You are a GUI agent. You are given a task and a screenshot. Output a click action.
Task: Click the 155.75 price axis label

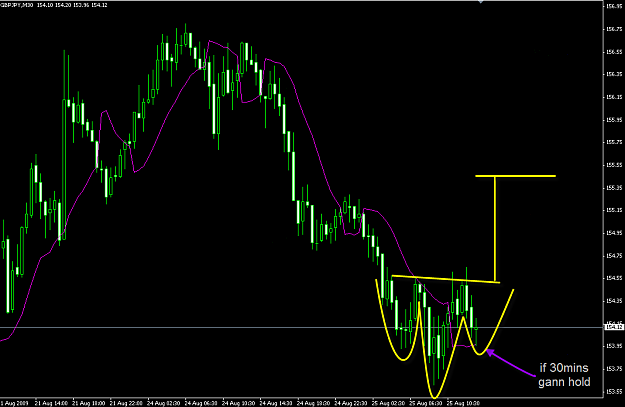[614, 142]
